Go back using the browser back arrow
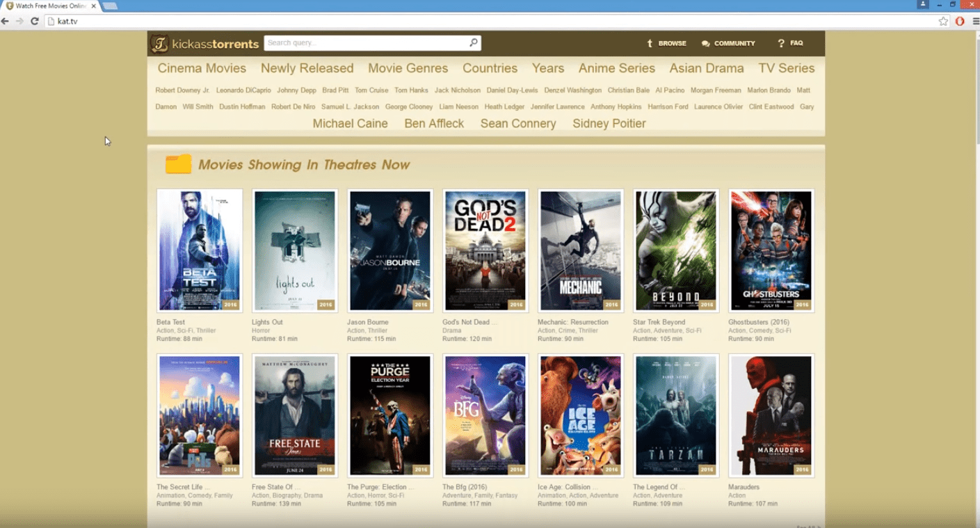 tap(6, 22)
